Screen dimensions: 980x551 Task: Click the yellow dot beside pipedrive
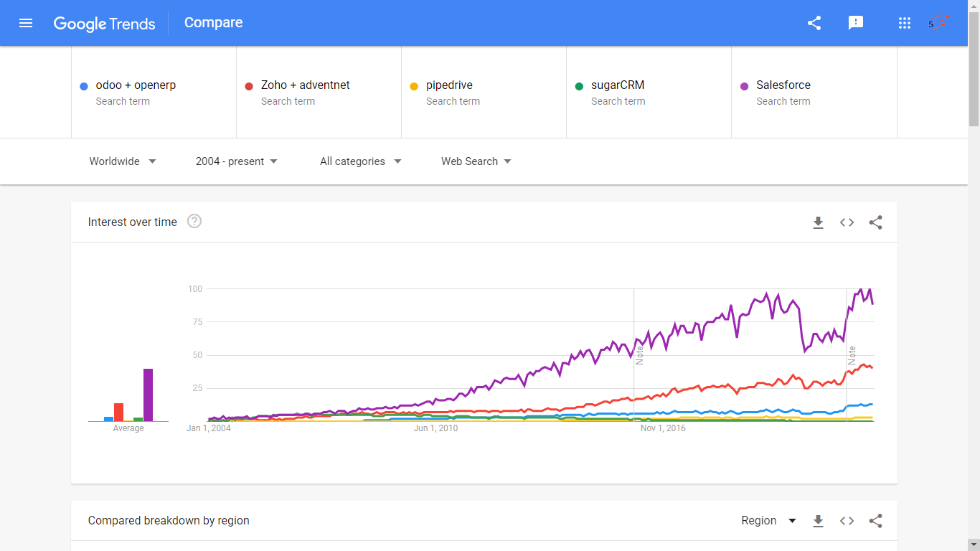(414, 87)
